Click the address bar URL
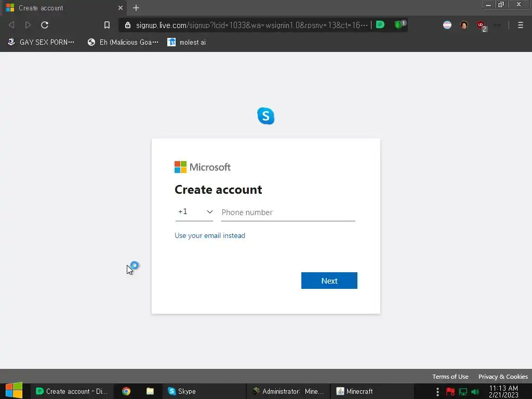532x399 pixels. coord(252,25)
